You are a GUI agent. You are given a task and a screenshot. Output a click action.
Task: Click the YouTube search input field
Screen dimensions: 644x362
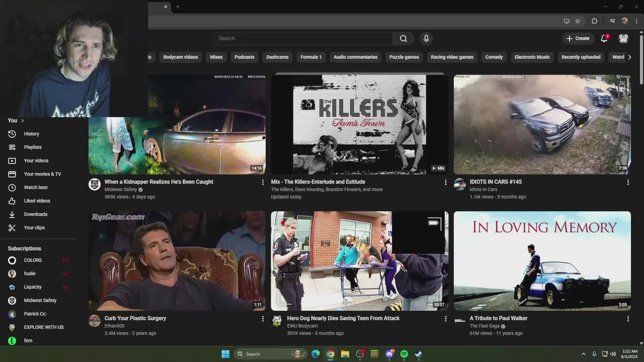point(303,38)
